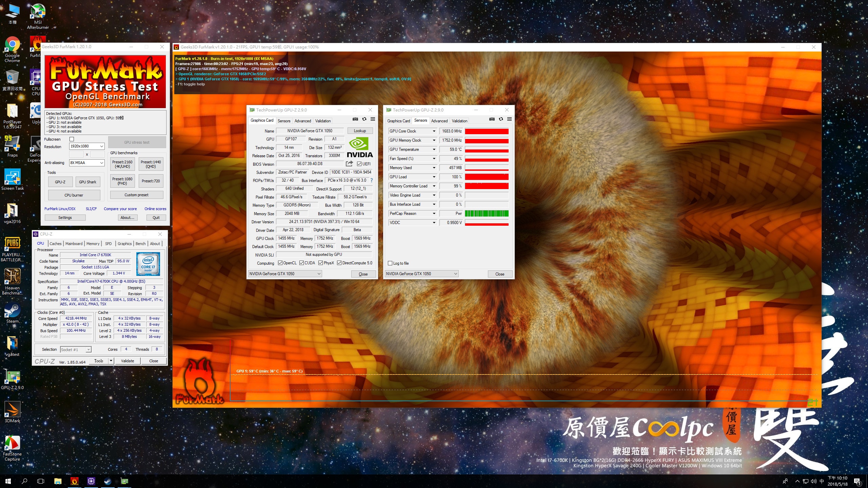This screenshot has height=488, width=868.
Task: Open Windows Start menu
Action: click(8, 481)
